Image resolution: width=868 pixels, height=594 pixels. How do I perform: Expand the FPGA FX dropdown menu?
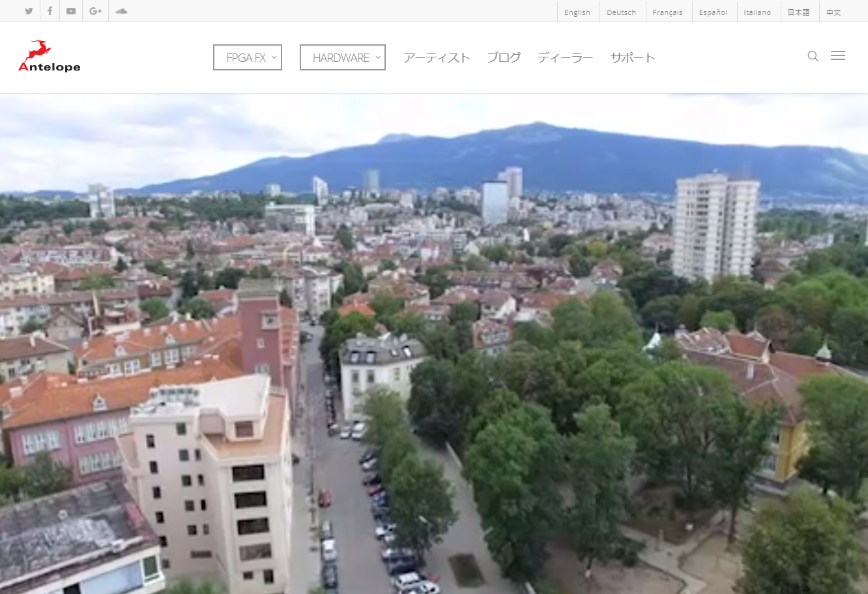(248, 57)
